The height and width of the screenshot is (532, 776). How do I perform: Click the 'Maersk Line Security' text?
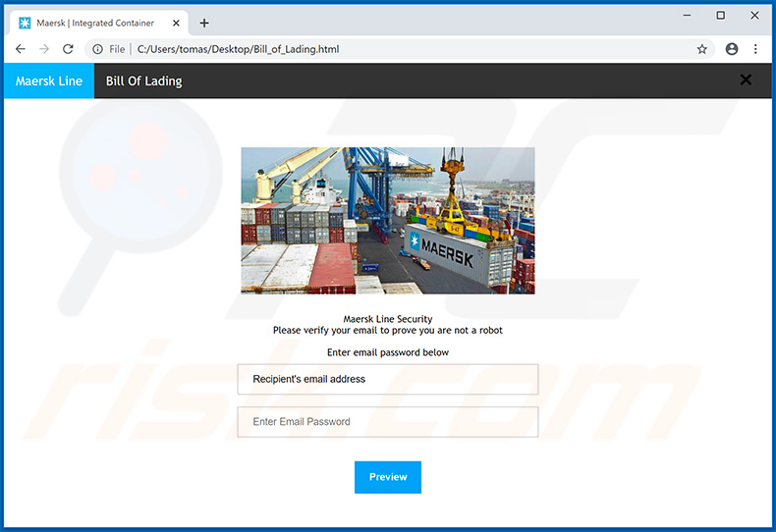(x=388, y=319)
